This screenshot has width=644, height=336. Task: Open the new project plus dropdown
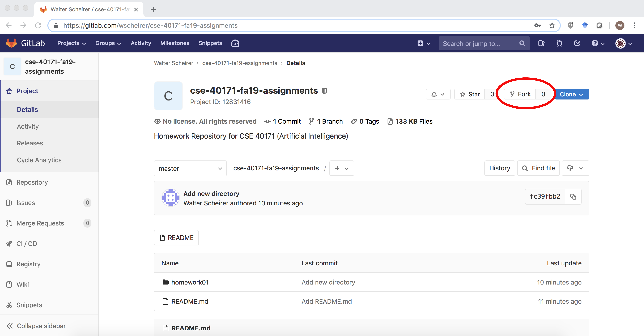[x=423, y=43]
